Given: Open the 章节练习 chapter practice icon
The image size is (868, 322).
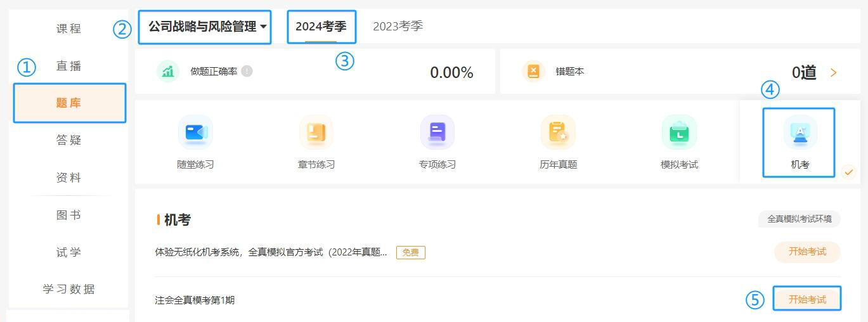Looking at the screenshot, I should (x=316, y=132).
